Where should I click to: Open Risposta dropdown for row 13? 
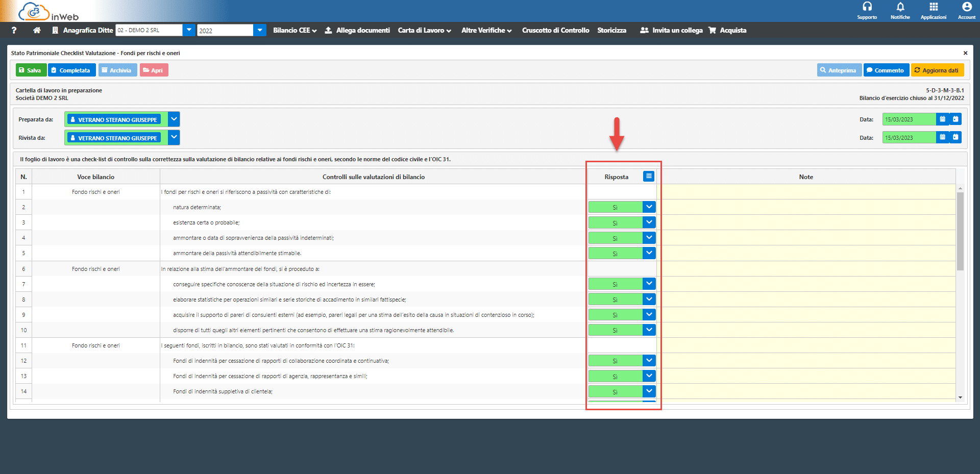click(x=649, y=376)
